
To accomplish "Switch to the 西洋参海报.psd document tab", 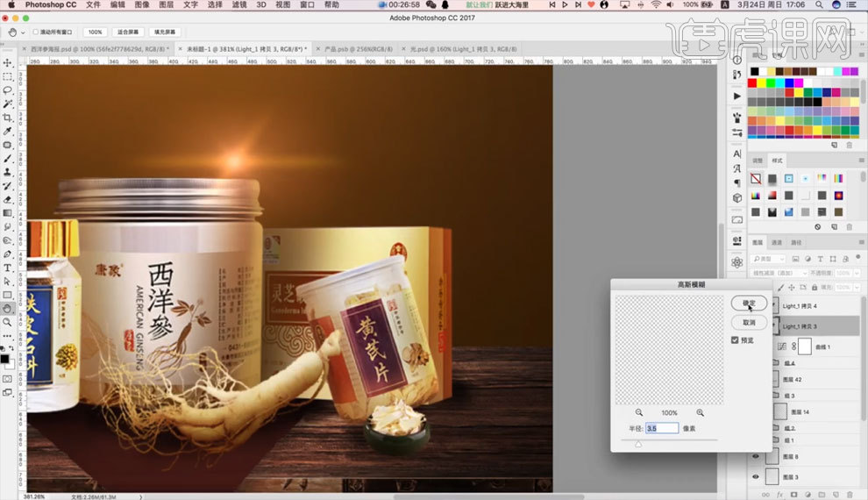I will (98, 49).
